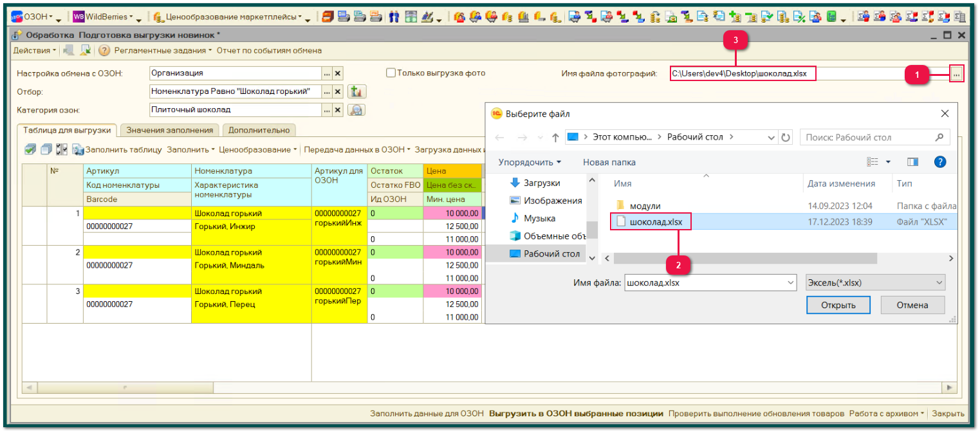Click the green table icon in top toolbar
980x433 pixels.
pyautogui.click(x=411, y=17)
